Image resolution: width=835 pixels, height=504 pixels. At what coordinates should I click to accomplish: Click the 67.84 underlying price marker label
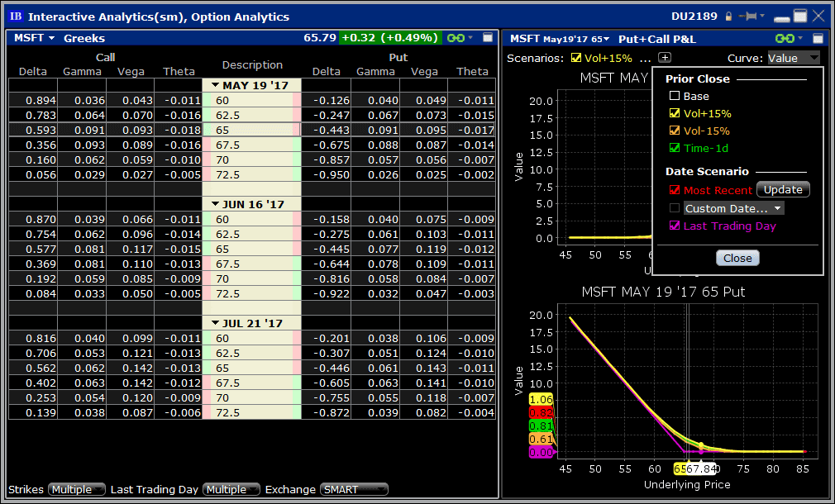701,468
